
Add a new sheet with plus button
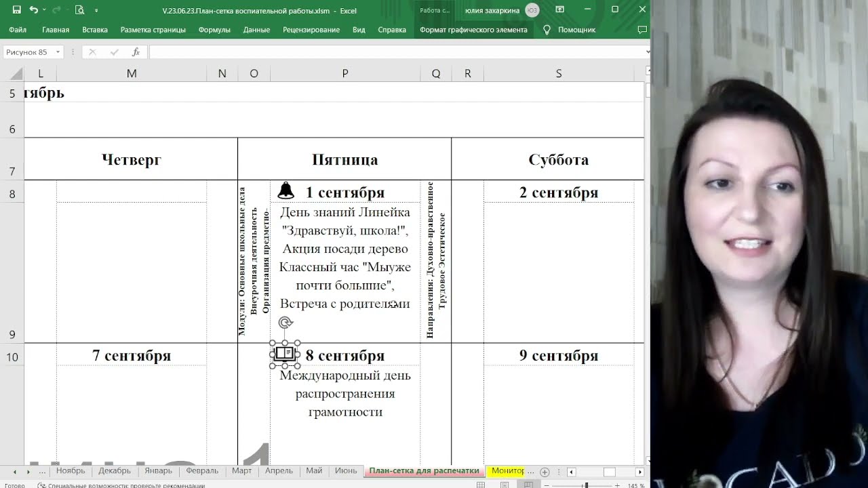point(545,472)
